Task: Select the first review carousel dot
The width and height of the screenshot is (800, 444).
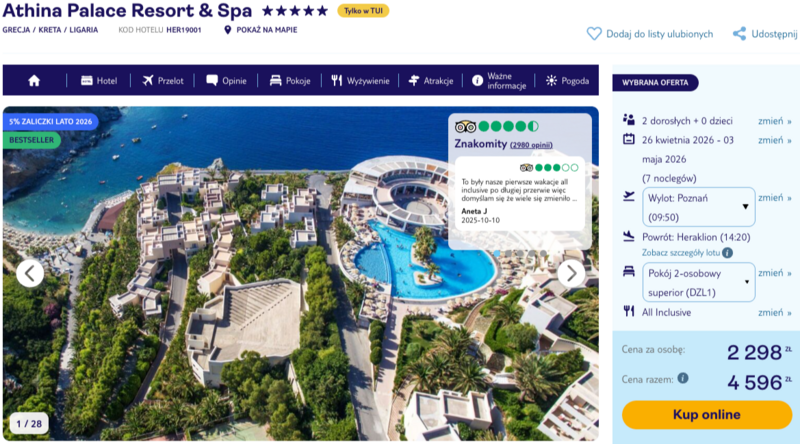Action: coord(497,253)
